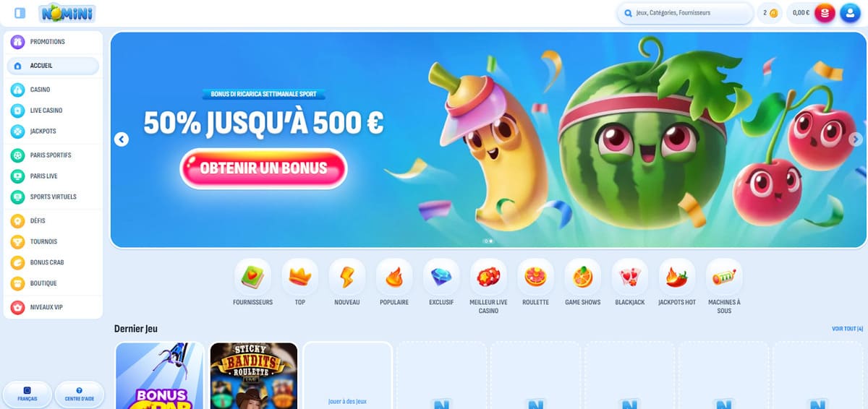Open the Roulette category icon

pos(535,277)
